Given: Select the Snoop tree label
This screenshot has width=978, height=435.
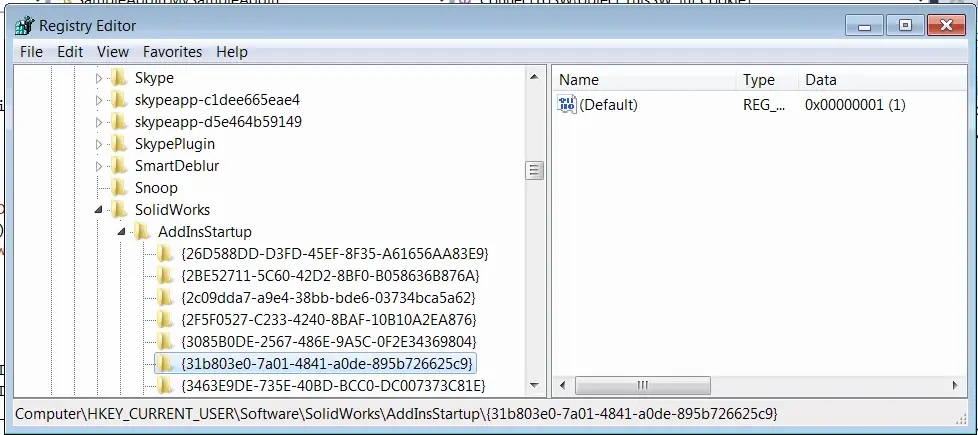Looking at the screenshot, I should pos(156,187).
